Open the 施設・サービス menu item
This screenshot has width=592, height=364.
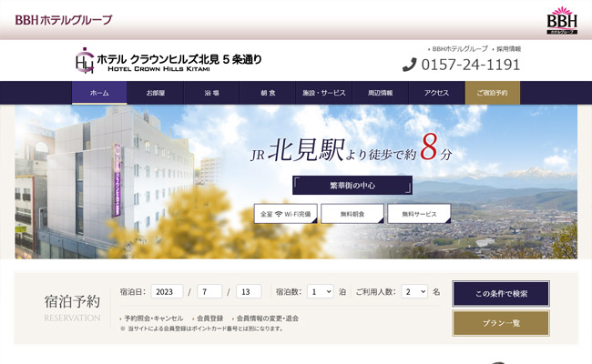click(324, 93)
